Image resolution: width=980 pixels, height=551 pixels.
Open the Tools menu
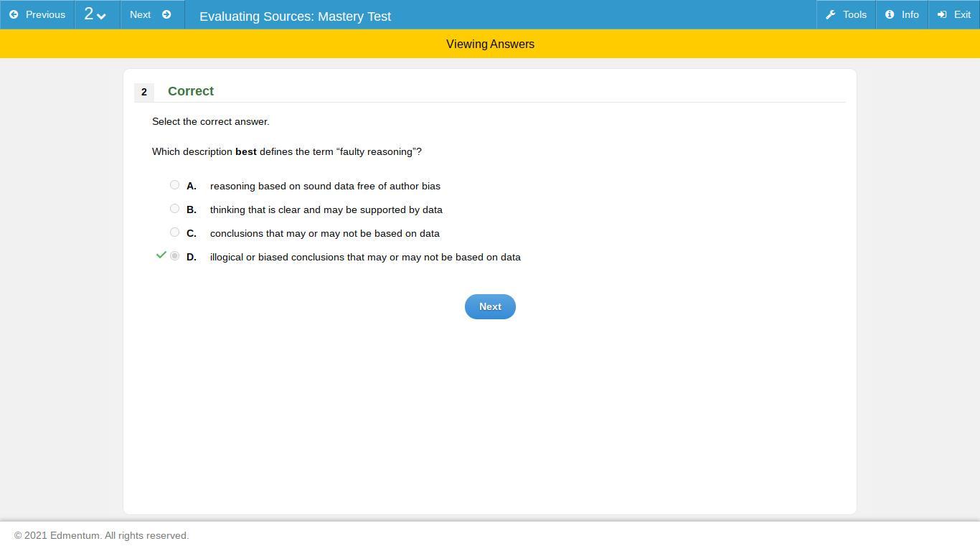pyautogui.click(x=846, y=14)
